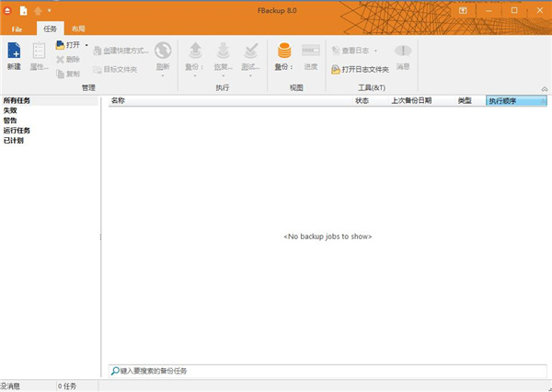This screenshot has width=552, height=392.
Task: Open quick access toolbar customize dropdown
Action: (50, 10)
